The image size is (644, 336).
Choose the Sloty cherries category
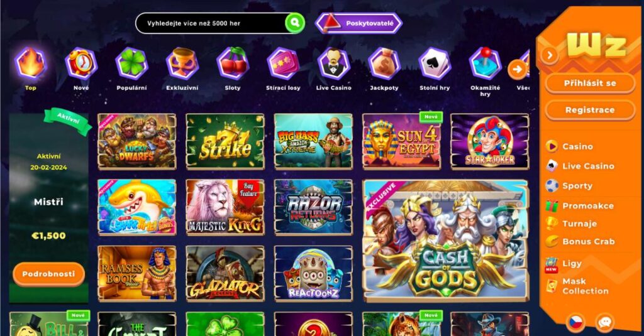233,68
